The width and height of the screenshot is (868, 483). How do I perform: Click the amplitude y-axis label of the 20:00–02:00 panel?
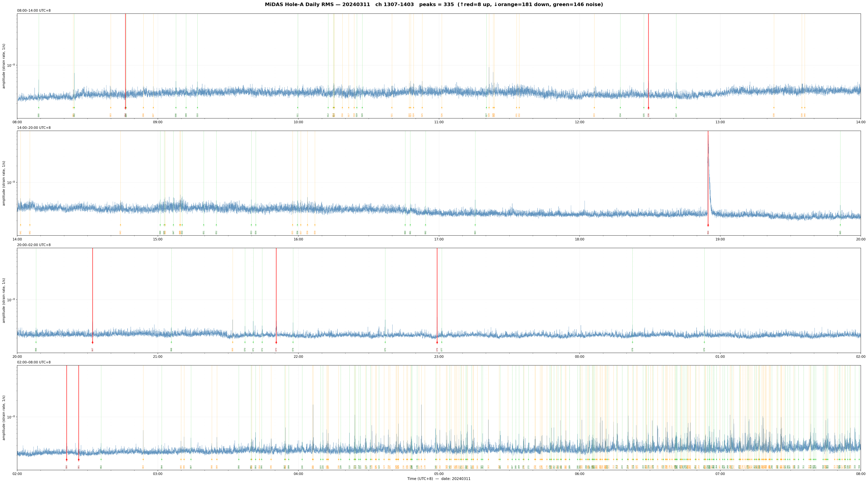point(4,300)
